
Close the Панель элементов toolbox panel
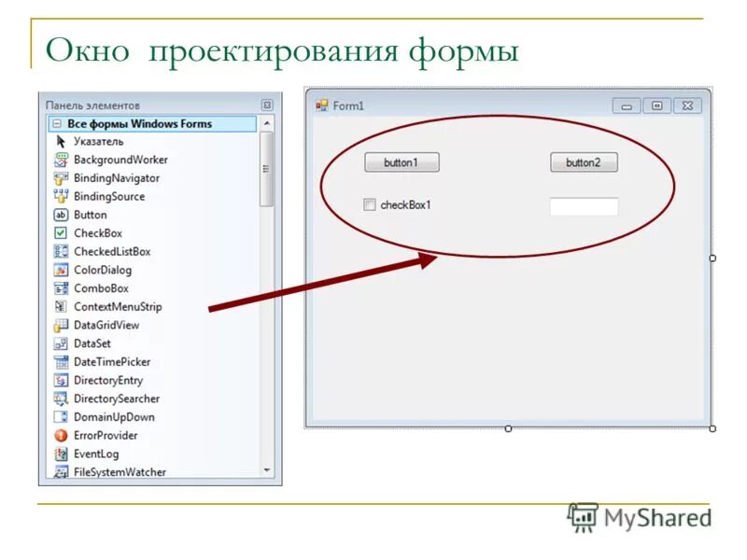(x=267, y=105)
